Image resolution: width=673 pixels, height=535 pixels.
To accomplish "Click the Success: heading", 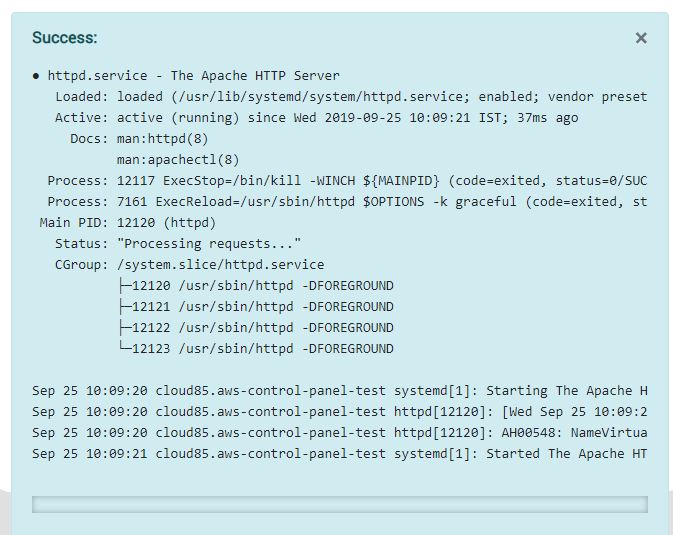I will click(65, 37).
